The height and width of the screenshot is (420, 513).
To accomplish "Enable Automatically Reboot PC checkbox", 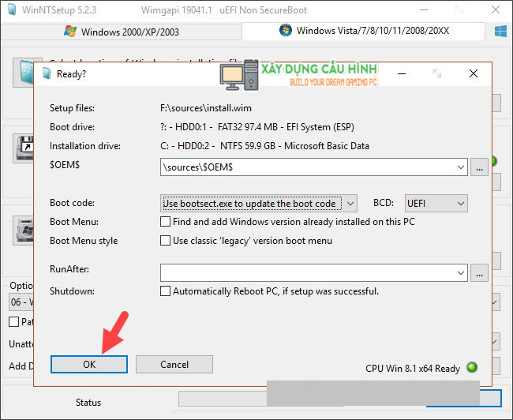I will [x=165, y=291].
